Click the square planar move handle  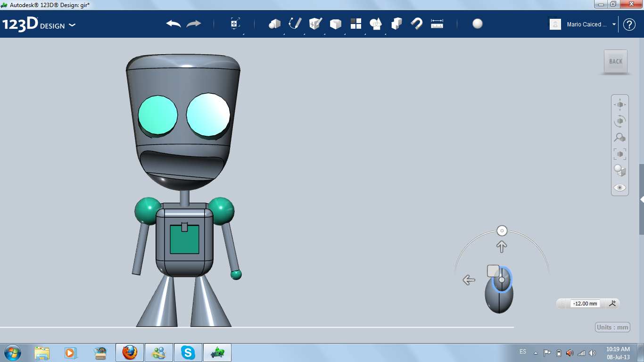point(493,271)
